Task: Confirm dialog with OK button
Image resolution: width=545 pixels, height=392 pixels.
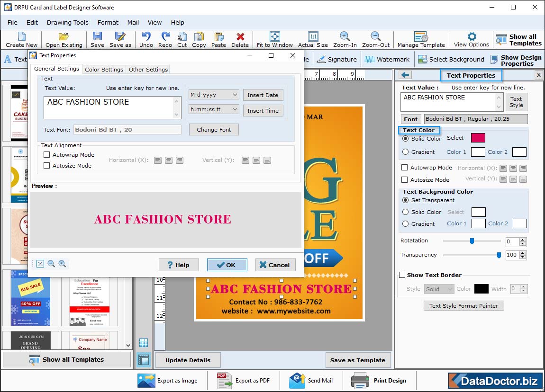Action: tap(227, 265)
